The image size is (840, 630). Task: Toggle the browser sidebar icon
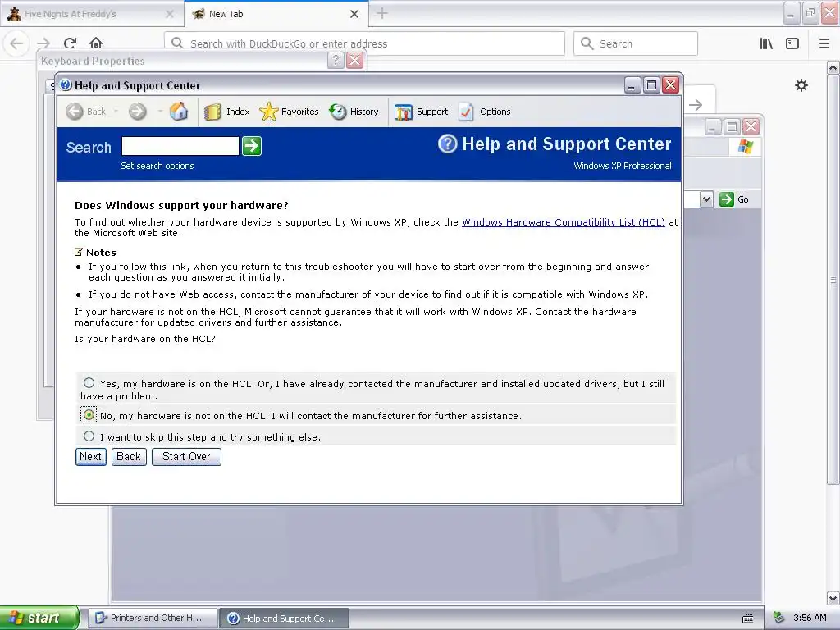(792, 43)
